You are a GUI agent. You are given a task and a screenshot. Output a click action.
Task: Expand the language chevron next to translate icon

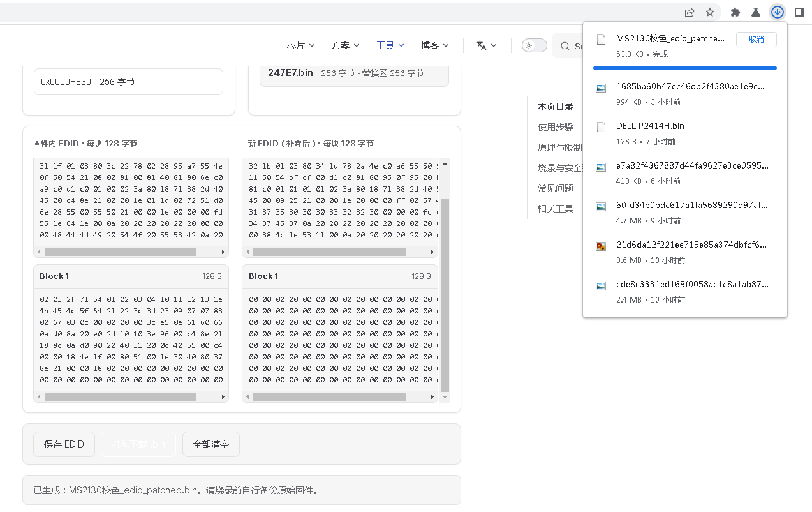(494, 45)
